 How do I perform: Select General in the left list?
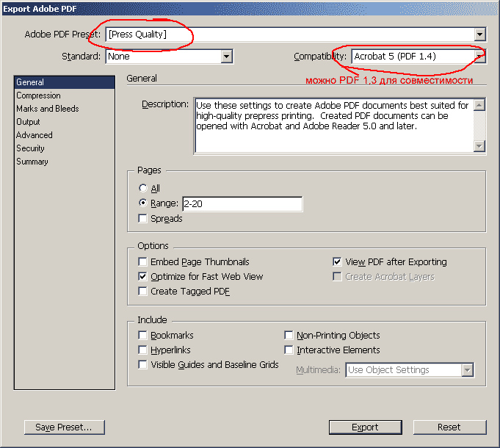point(65,82)
